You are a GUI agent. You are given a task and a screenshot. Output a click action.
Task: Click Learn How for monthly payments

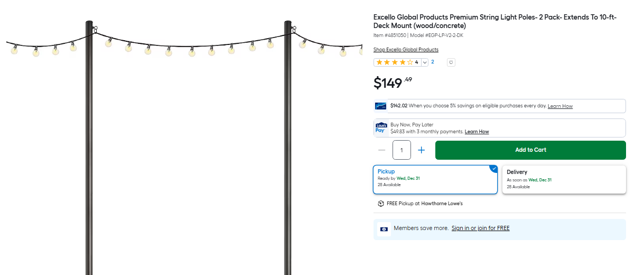477,132
